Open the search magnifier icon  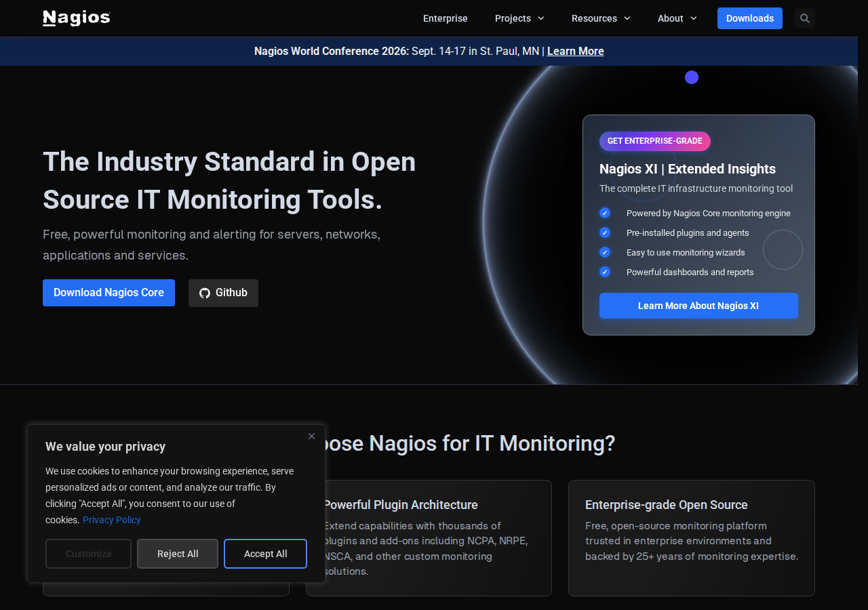[x=805, y=18]
